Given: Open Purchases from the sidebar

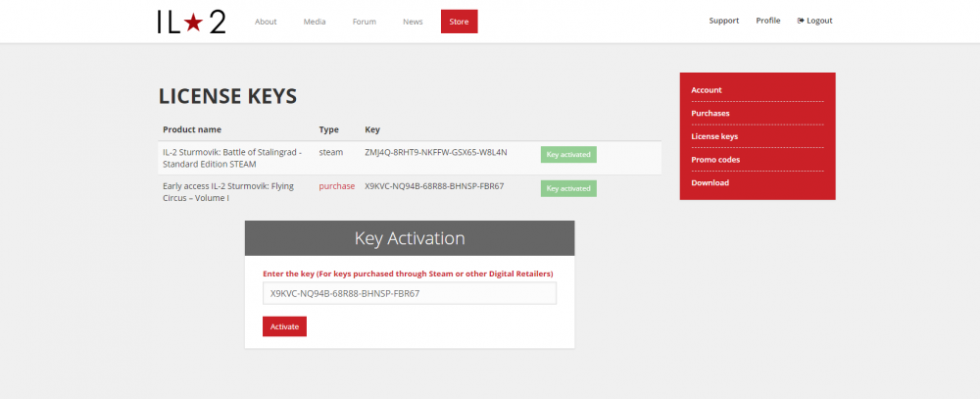Looking at the screenshot, I should (x=710, y=113).
